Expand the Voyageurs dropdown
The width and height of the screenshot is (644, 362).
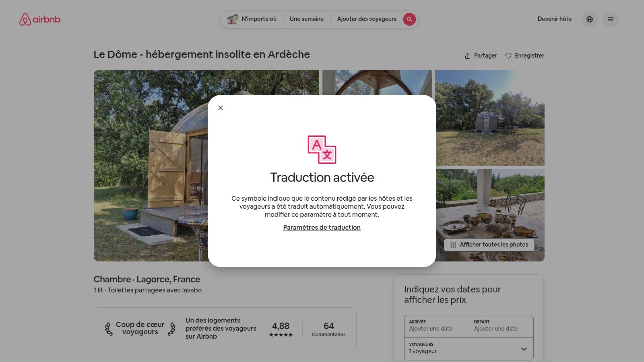[469, 349]
